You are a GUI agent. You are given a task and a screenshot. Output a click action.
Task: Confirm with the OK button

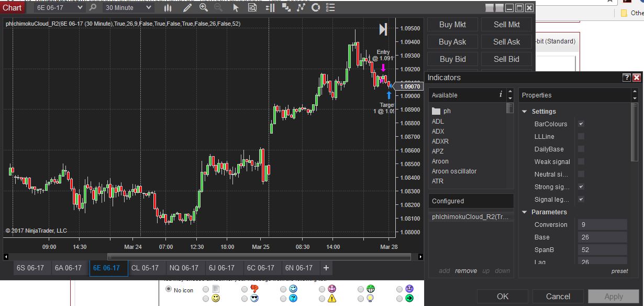point(503,297)
